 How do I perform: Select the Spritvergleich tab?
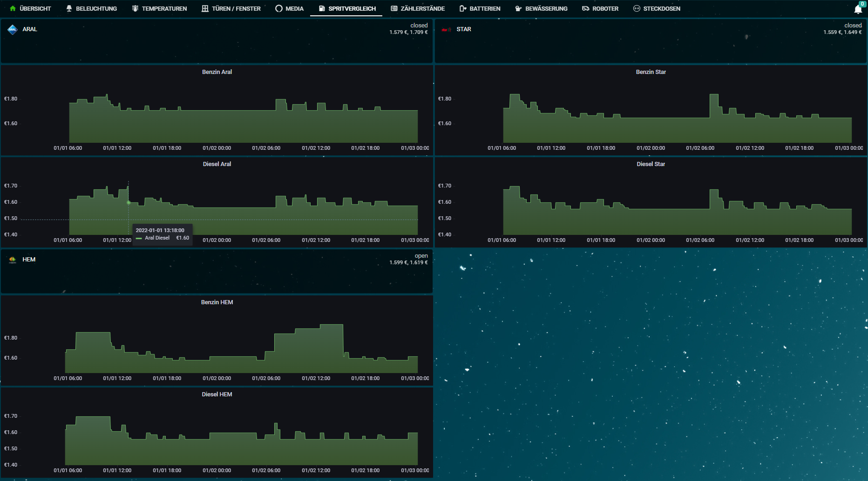347,8
